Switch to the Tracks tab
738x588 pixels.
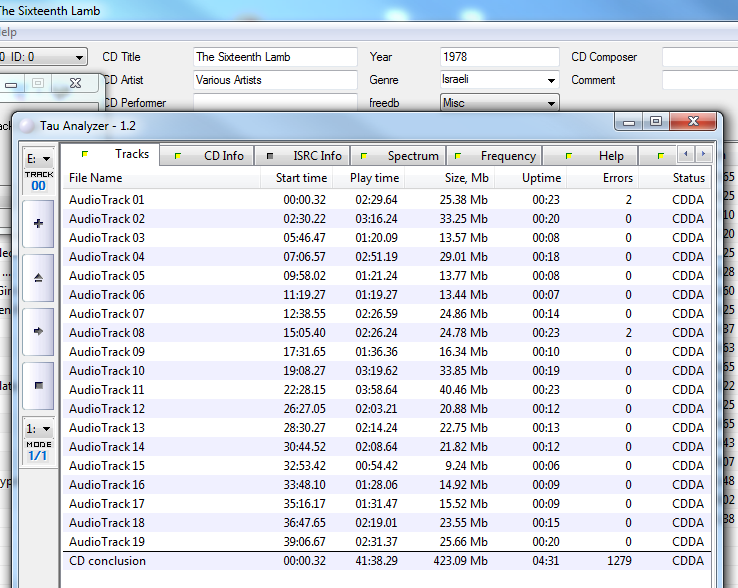(111, 154)
